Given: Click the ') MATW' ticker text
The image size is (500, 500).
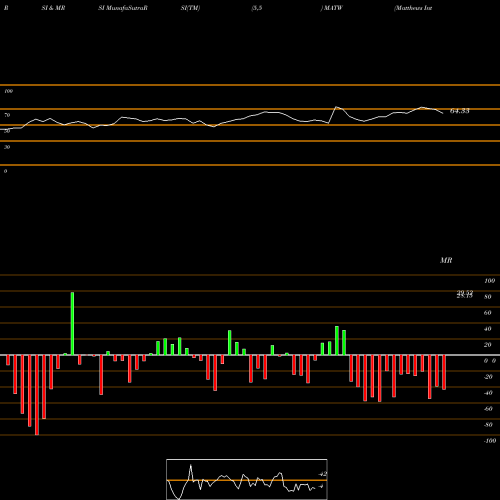Looking at the screenshot, I should (x=332, y=8).
